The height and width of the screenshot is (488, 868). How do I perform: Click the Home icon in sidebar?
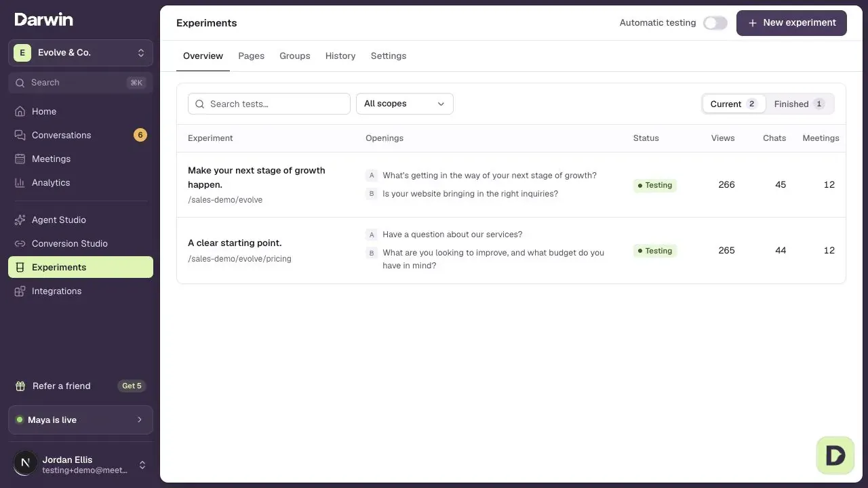point(20,111)
